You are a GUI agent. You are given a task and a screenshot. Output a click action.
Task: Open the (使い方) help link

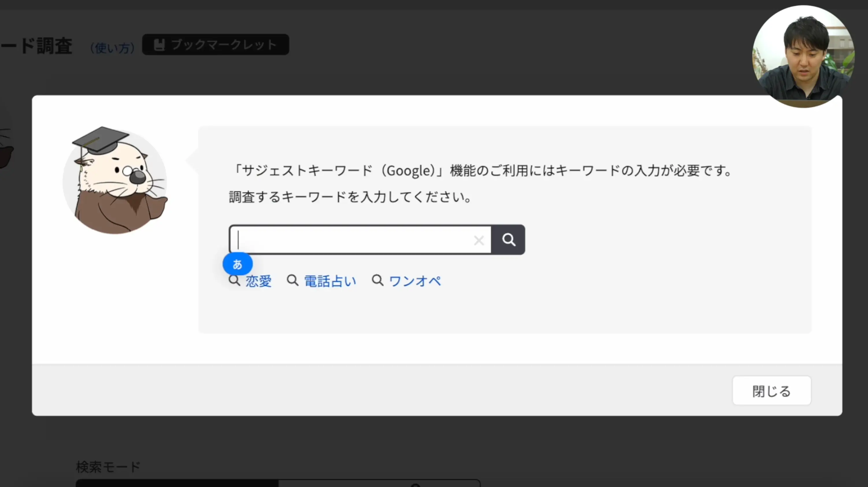point(112,47)
